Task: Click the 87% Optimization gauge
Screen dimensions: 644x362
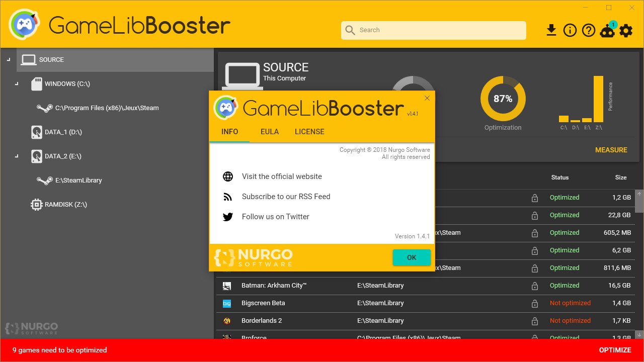Action: [503, 99]
